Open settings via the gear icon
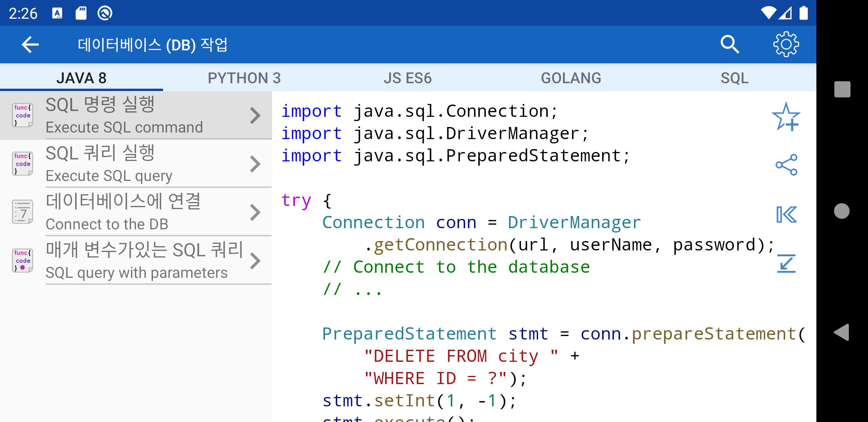 (x=786, y=45)
